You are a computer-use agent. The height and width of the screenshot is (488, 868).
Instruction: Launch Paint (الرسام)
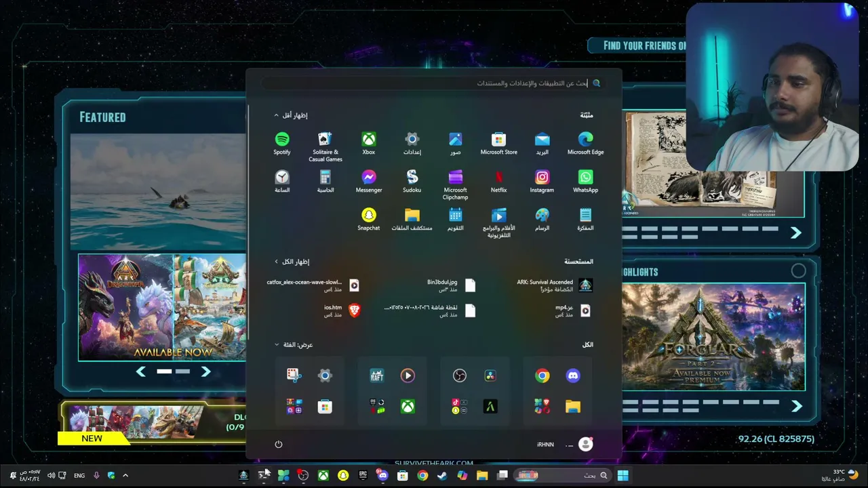click(542, 220)
